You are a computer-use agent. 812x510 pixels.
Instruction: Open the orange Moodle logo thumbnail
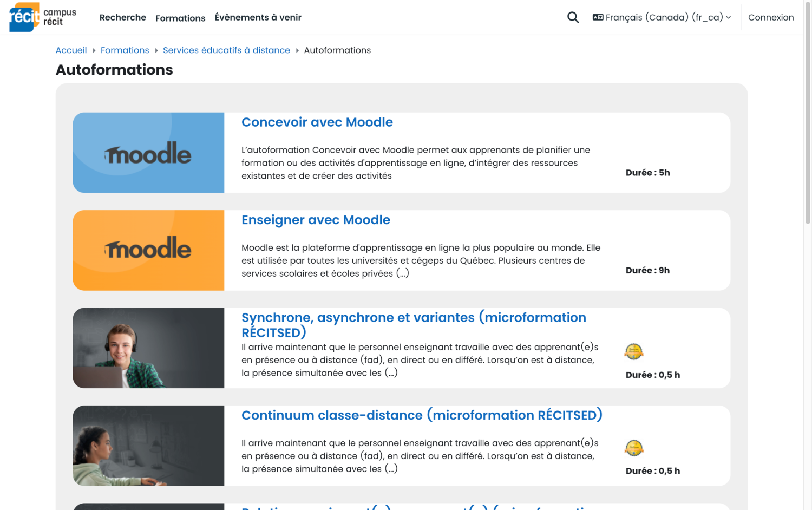pos(148,250)
